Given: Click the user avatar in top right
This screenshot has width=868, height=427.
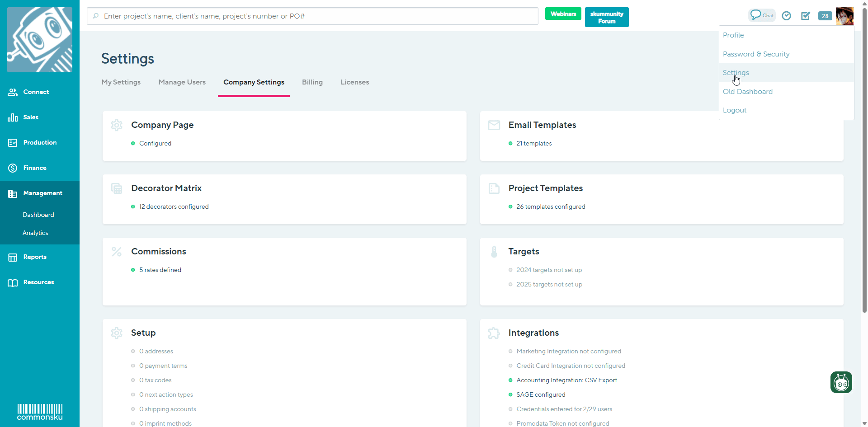Looking at the screenshot, I should pos(844,16).
